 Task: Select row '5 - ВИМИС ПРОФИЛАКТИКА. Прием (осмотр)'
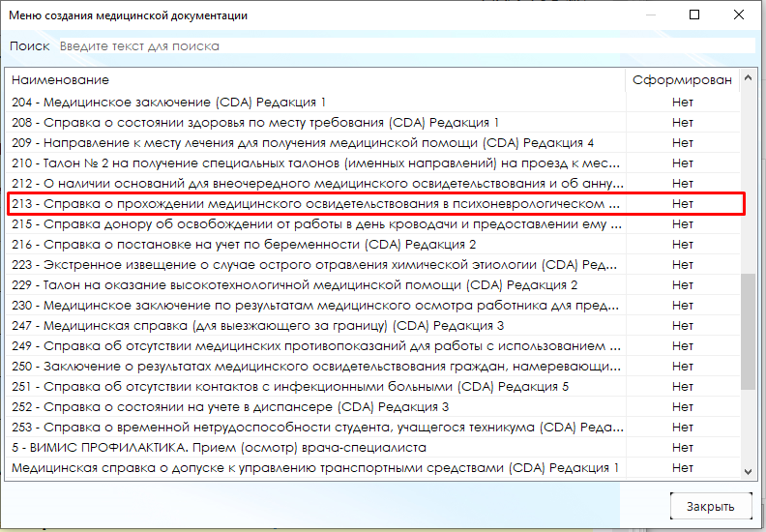click(x=373, y=448)
